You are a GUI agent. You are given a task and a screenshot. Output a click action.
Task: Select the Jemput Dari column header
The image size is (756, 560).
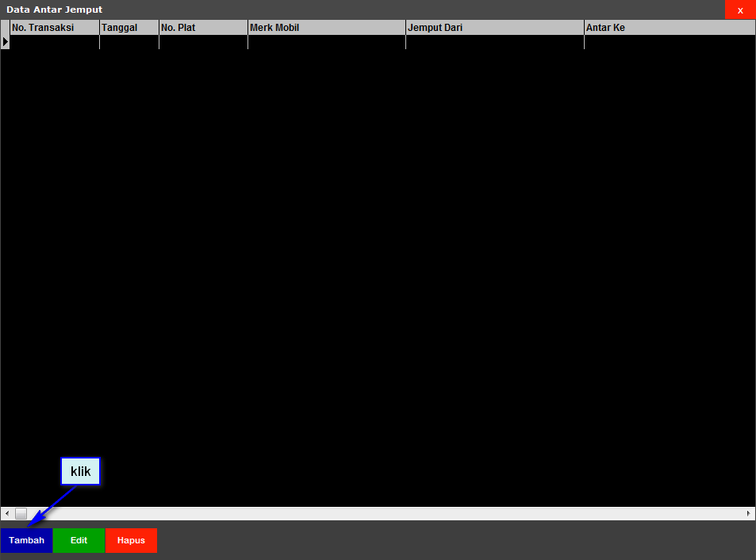tap(495, 28)
